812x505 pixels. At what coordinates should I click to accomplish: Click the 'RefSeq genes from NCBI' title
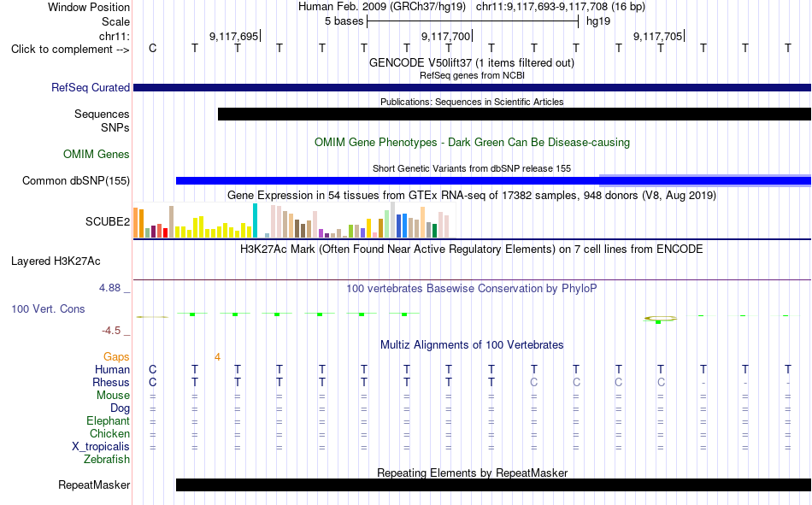point(472,75)
